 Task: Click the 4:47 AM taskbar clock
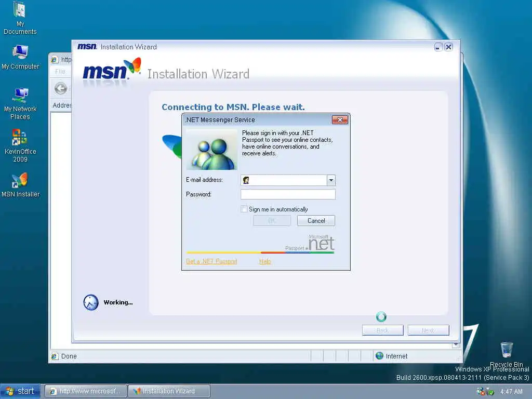tap(511, 392)
